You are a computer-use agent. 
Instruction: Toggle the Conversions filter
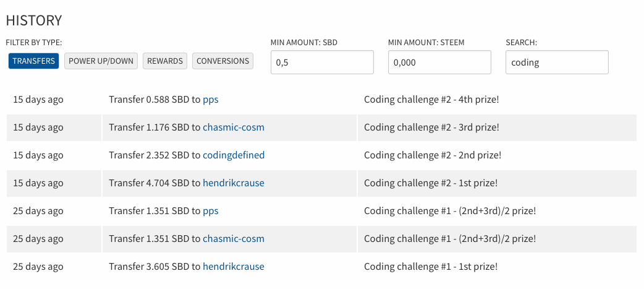pos(222,61)
